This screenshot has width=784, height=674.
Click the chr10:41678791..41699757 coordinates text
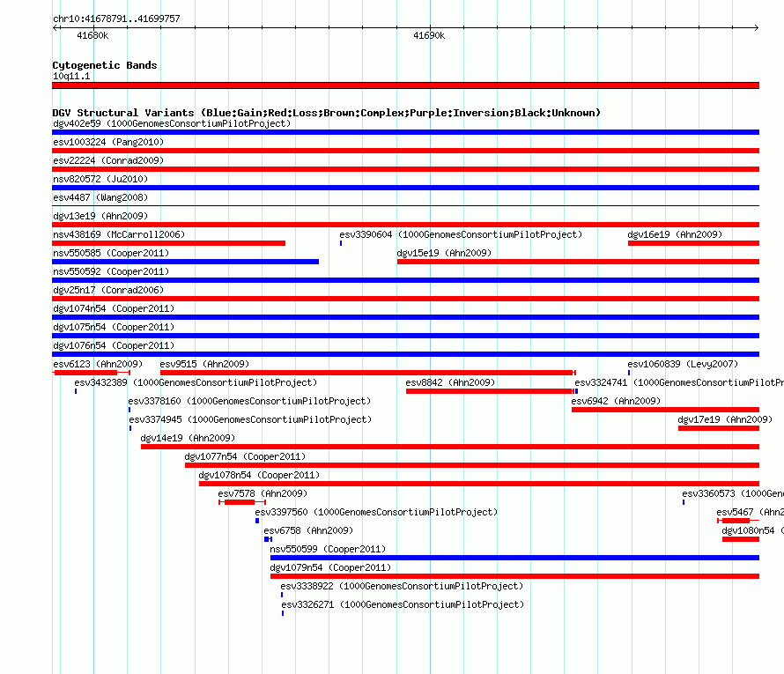point(116,19)
